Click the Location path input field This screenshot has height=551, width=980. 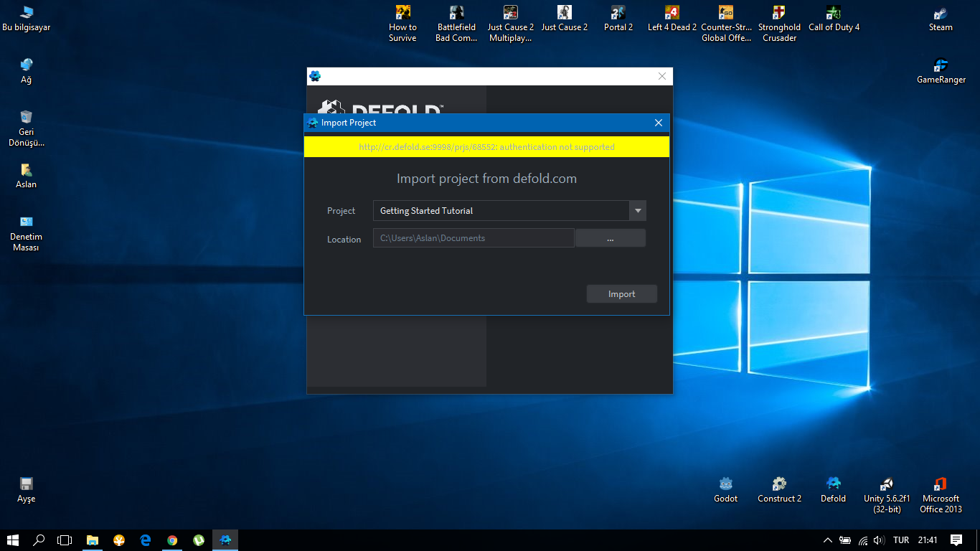tap(473, 238)
